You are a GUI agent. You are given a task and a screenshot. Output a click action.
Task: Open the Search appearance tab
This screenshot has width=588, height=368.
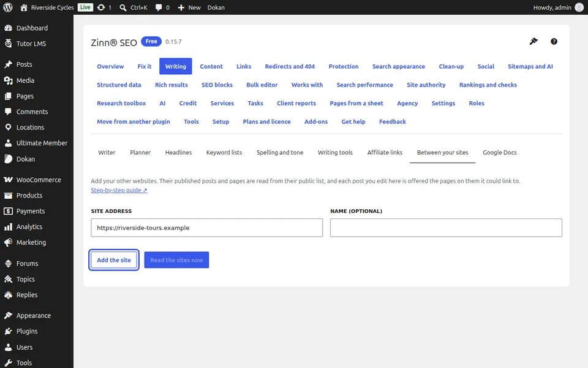point(399,66)
